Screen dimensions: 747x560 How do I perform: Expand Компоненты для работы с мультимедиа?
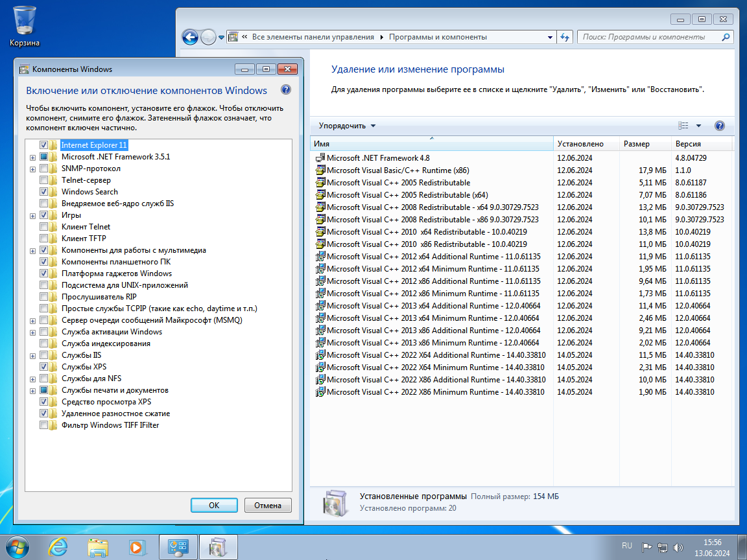click(33, 251)
